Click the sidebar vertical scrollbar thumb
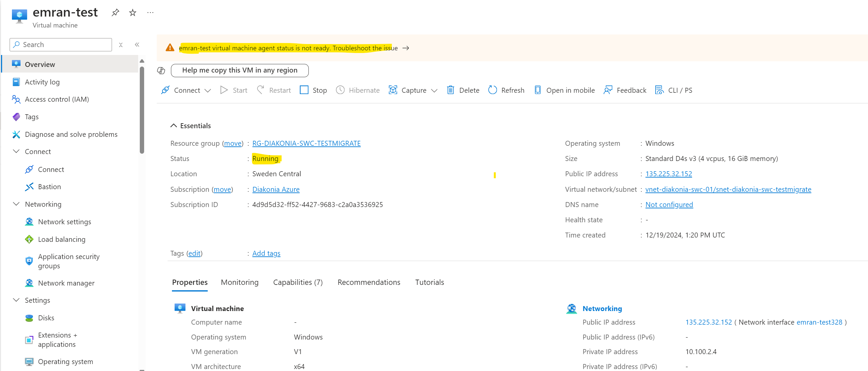This screenshot has height=371, width=868. tap(142, 110)
